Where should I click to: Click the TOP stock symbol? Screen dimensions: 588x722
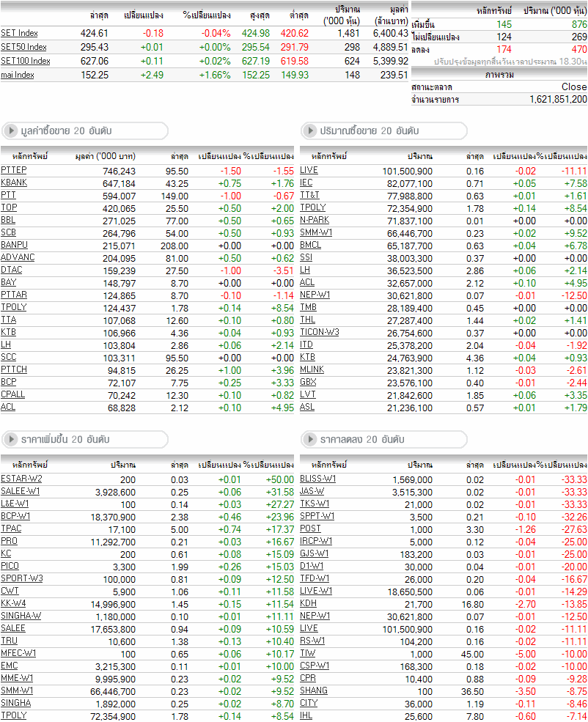click(9, 207)
